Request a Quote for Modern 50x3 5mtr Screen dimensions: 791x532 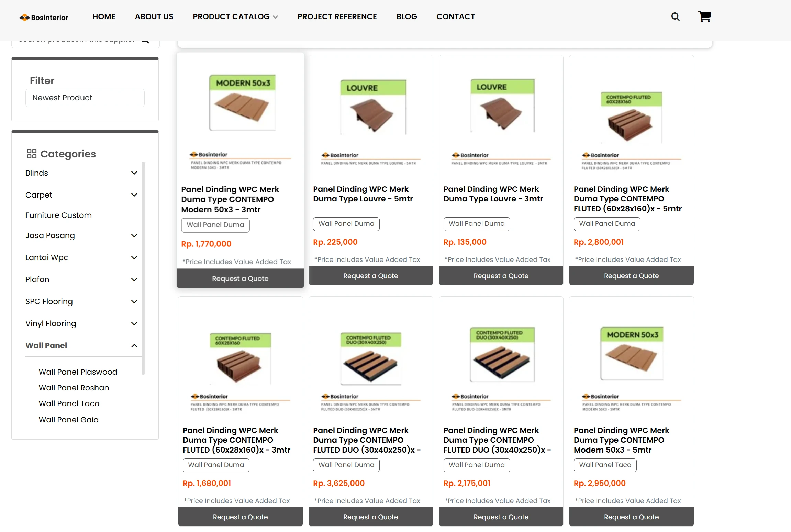pos(631,517)
